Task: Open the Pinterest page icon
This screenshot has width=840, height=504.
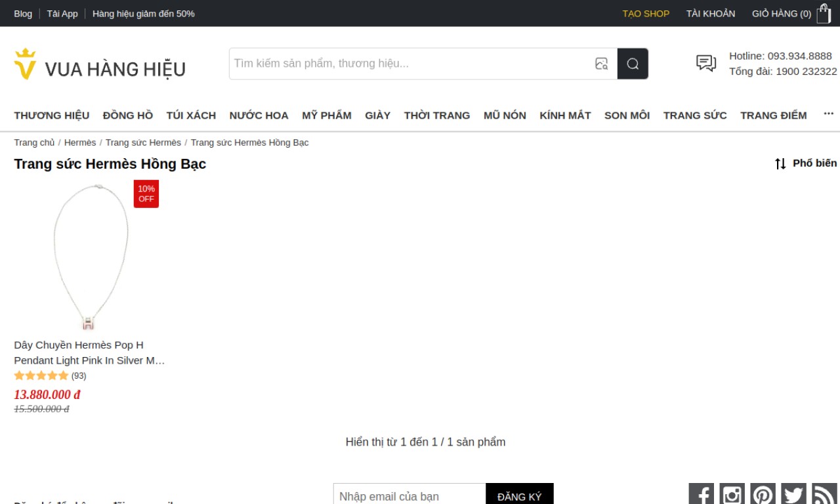Action: pos(763,494)
